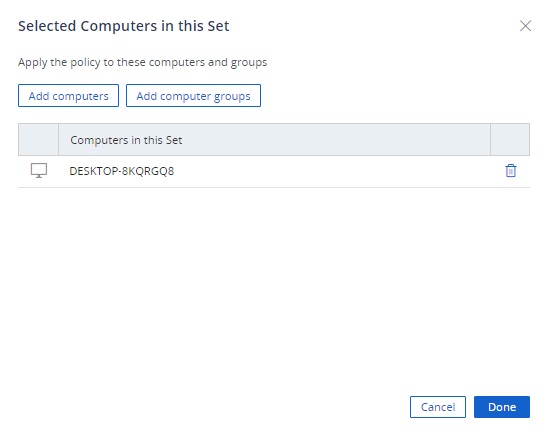Click blank space in the DESKTOP-8KQRGQ8 row
The image size is (551, 430).
334,171
